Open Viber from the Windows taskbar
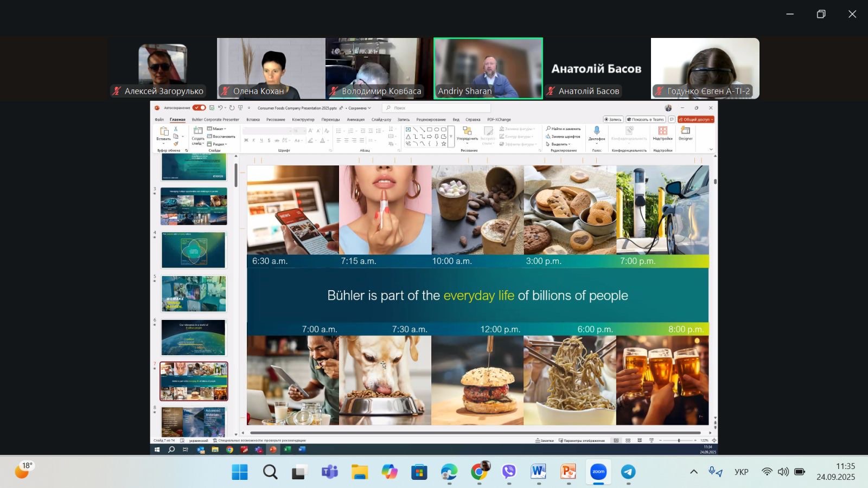This screenshot has height=488, width=868. pos(509,472)
